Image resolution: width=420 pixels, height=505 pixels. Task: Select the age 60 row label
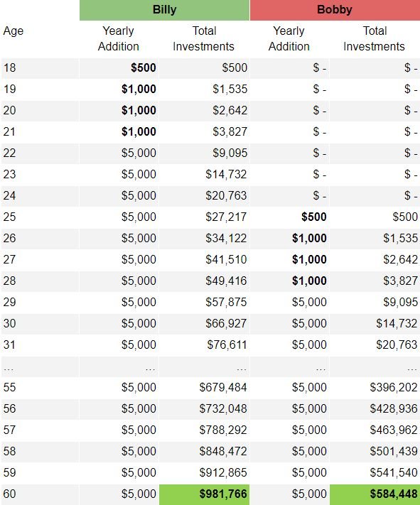(x=10, y=494)
